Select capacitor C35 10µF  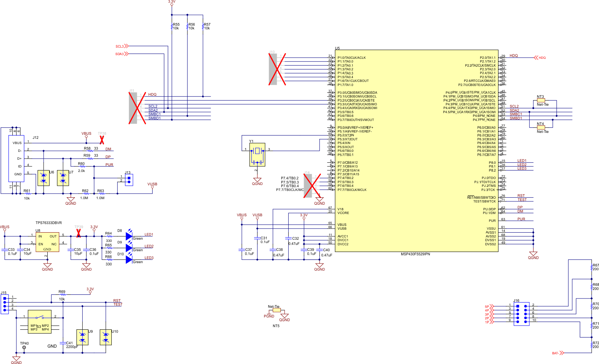[71, 250]
